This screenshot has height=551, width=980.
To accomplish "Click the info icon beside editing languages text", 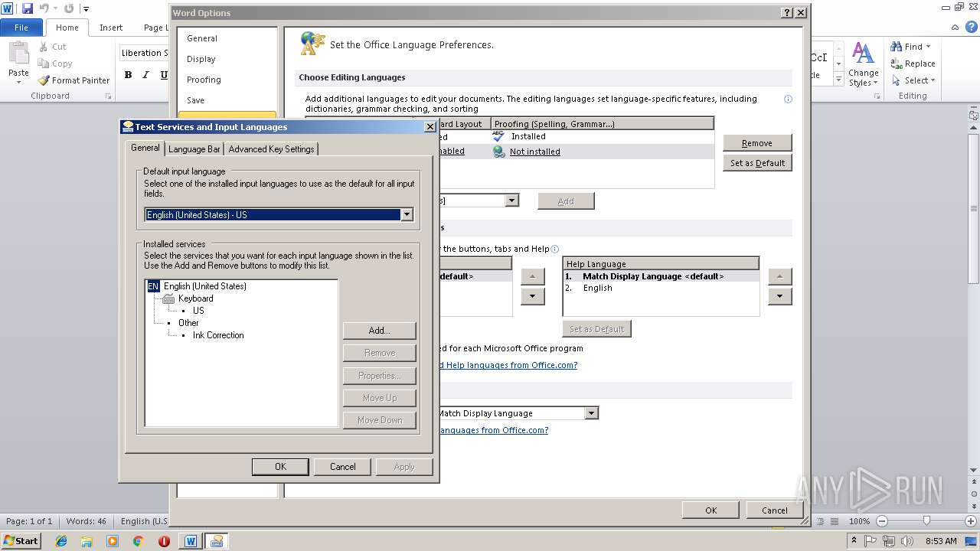I will pyautogui.click(x=788, y=99).
